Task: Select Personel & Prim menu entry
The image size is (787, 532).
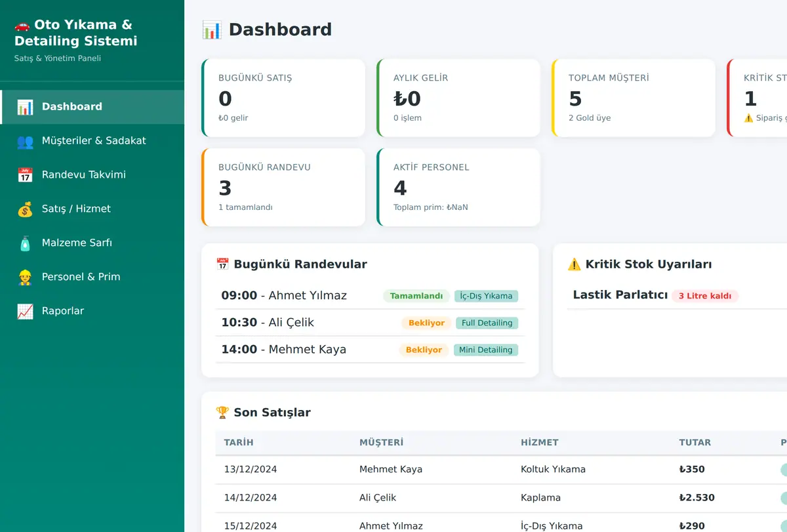Action: tap(92, 277)
